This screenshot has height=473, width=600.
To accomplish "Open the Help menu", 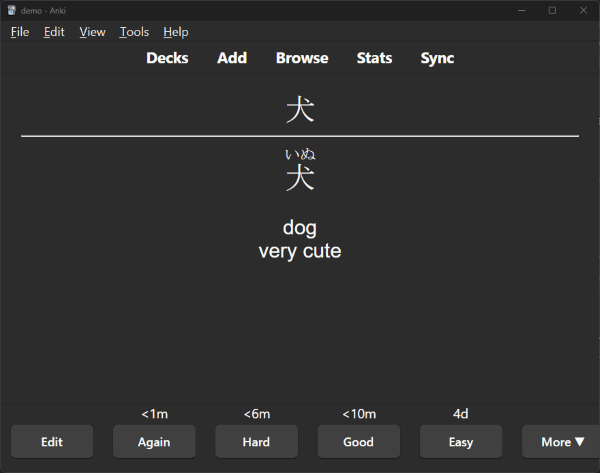I will click(176, 32).
